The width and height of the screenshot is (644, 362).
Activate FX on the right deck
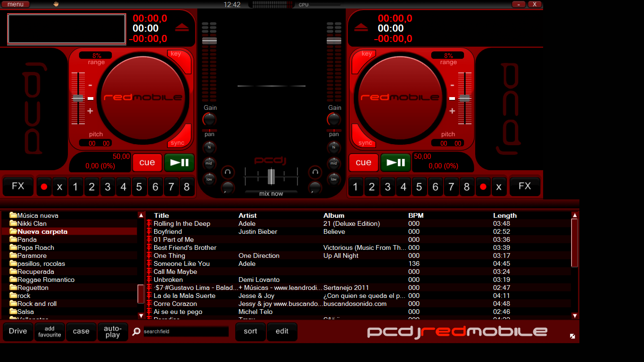tap(525, 186)
